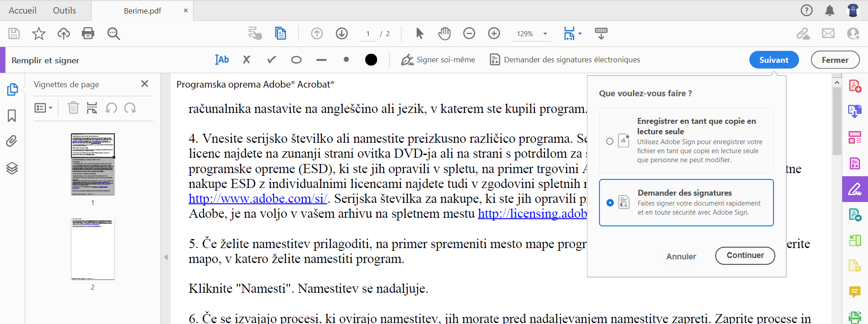This screenshot has height=324, width=868.
Task: Zoom in with plus icon
Action: [494, 33]
